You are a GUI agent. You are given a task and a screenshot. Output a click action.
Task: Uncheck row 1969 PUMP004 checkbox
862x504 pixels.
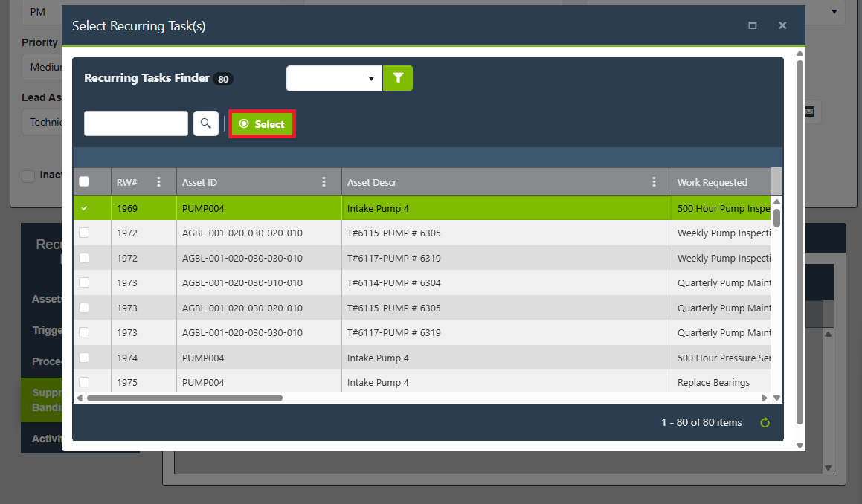pyautogui.click(x=84, y=208)
